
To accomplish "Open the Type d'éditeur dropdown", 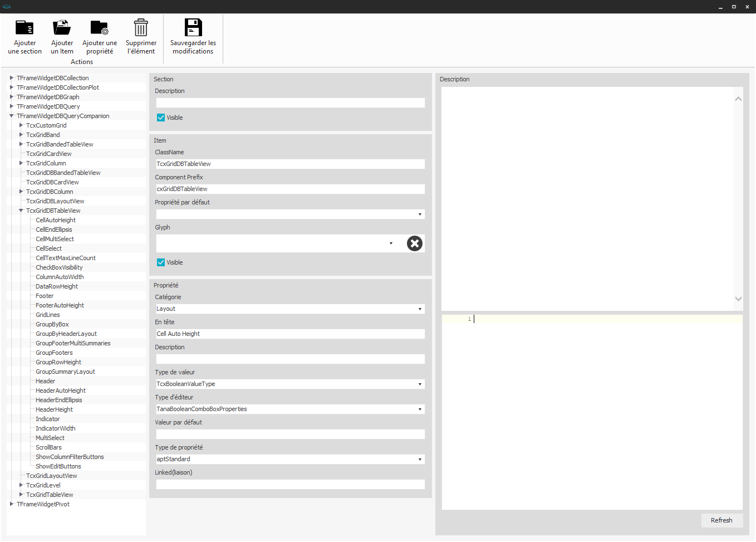I will tap(420, 409).
